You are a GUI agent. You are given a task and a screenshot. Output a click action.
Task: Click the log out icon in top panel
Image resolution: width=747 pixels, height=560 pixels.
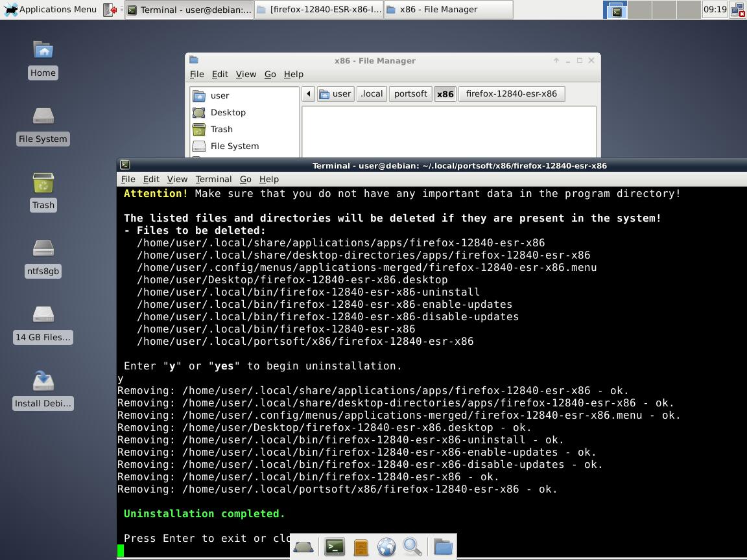110,10
